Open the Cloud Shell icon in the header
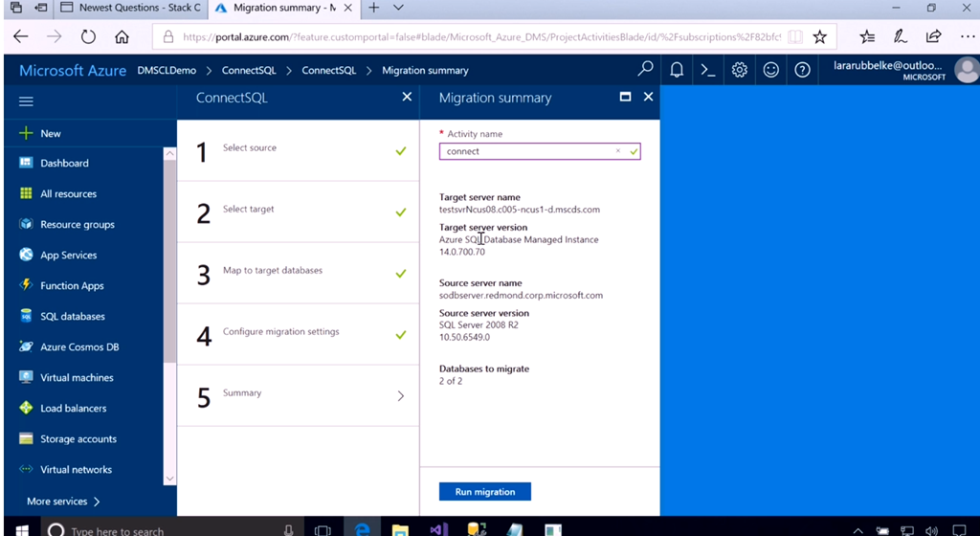 pyautogui.click(x=708, y=70)
